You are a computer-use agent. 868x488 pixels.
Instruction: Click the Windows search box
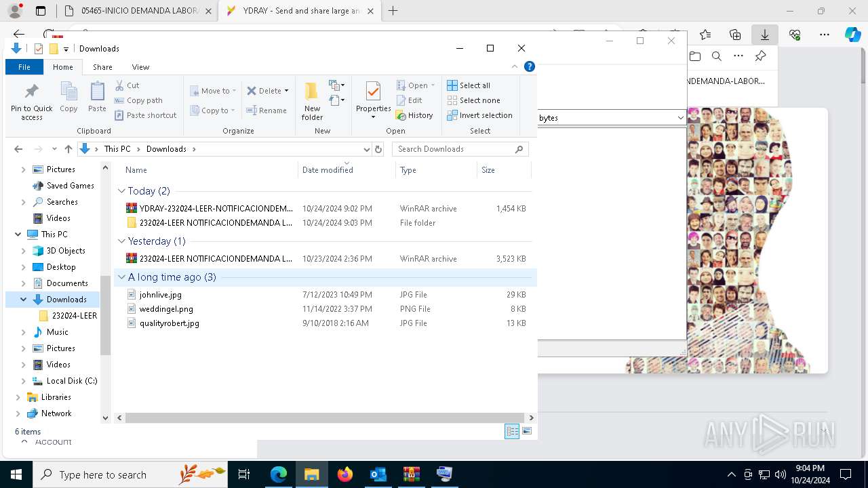coord(130,474)
